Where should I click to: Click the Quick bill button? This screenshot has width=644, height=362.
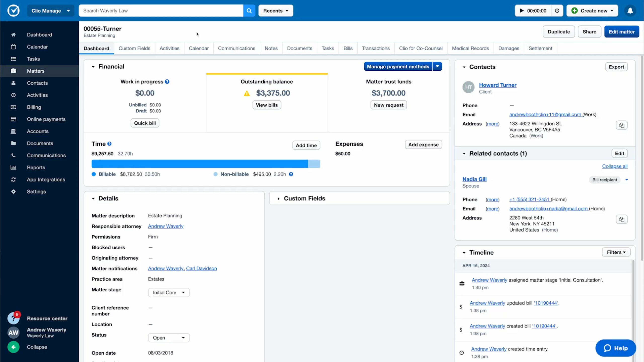click(x=145, y=123)
